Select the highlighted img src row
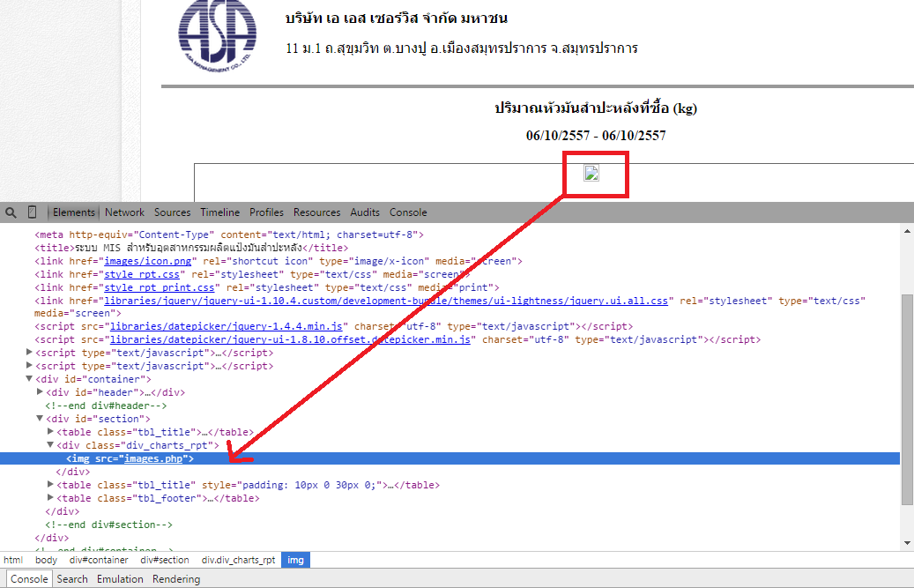This screenshot has height=588, width=914. (450, 458)
